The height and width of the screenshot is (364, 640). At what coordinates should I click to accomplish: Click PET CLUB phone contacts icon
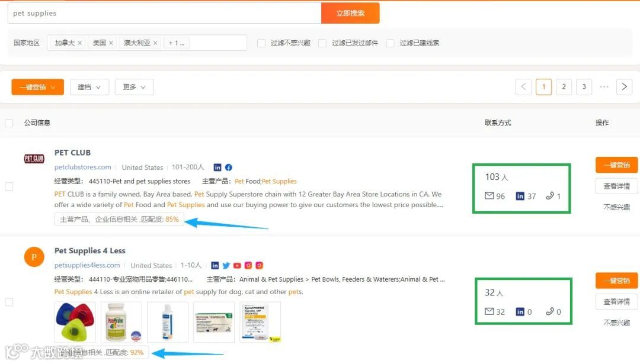[550, 196]
